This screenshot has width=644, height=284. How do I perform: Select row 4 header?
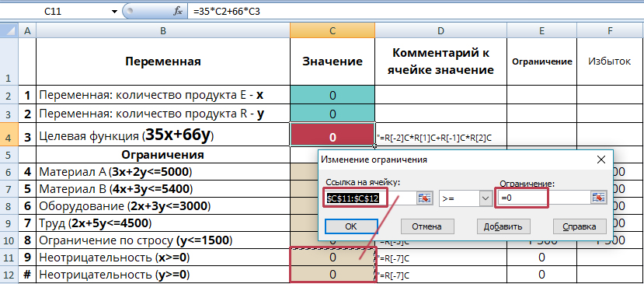(x=9, y=134)
